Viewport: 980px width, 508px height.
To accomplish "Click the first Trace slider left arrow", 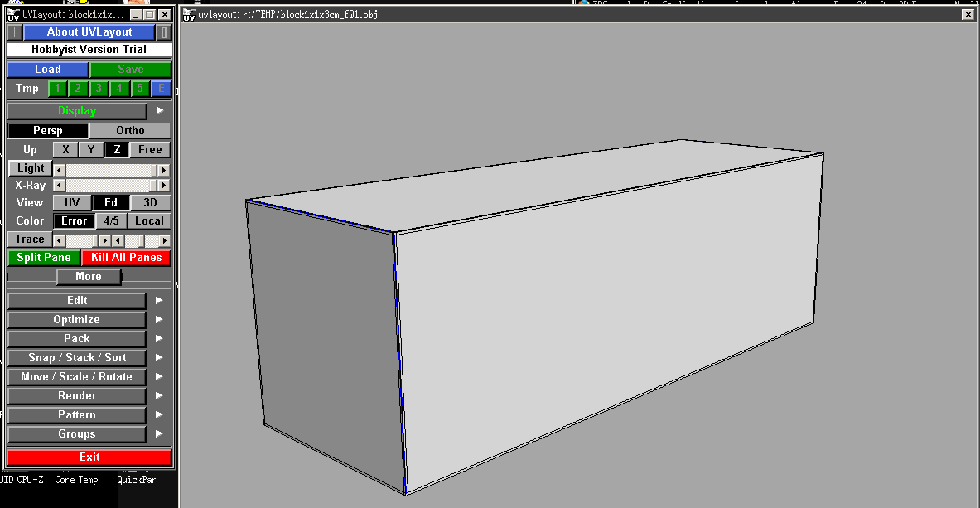I will [x=60, y=241].
